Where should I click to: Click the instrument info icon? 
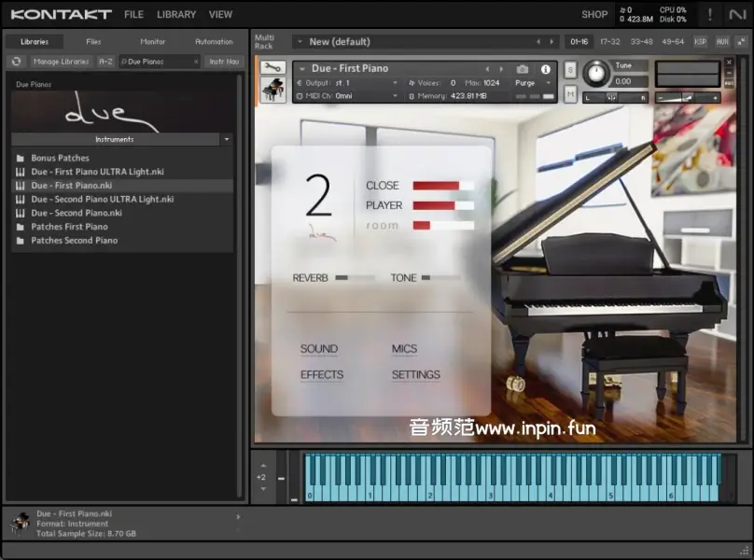(x=546, y=69)
